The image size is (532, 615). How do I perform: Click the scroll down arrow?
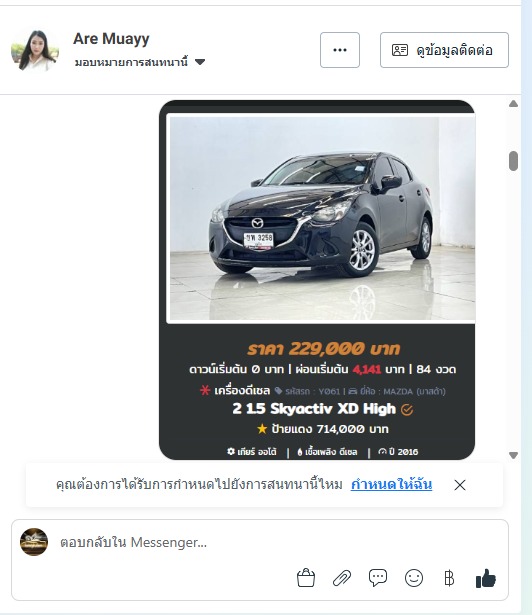coord(513,455)
